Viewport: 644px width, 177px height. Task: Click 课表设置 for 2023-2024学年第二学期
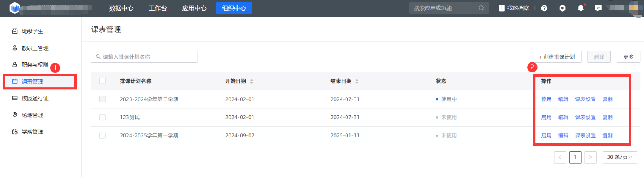[585, 99]
